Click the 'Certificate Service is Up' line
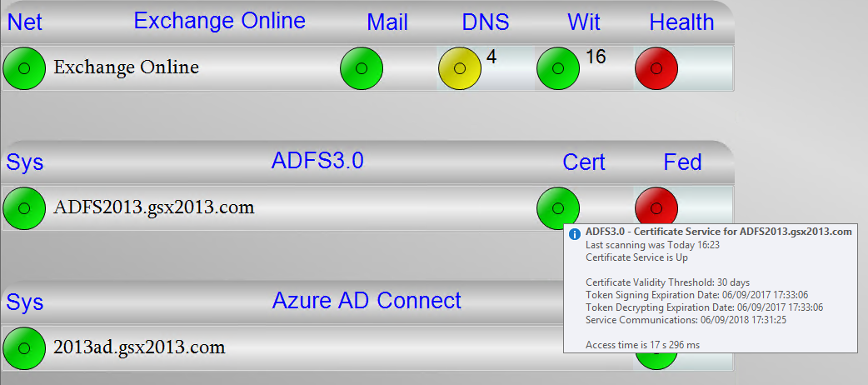This screenshot has height=385, width=868. [636, 257]
